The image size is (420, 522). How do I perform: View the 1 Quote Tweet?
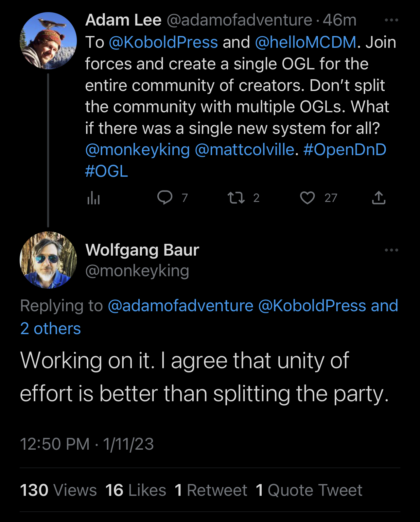(309, 490)
